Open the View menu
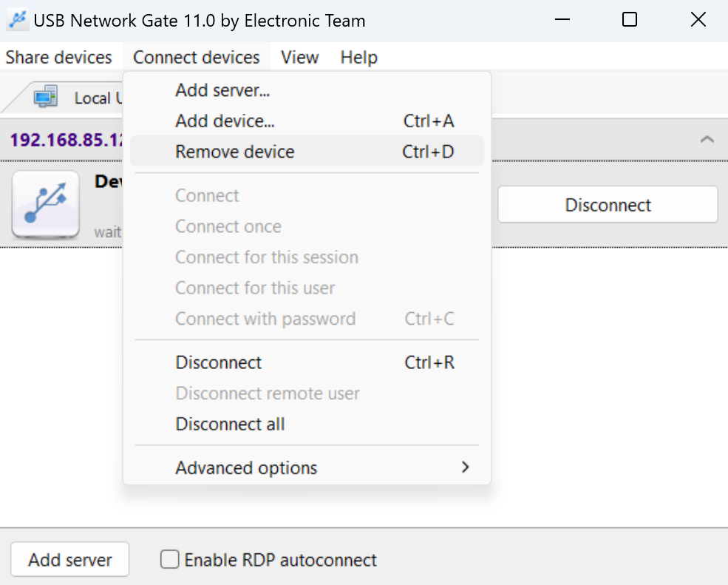This screenshot has width=728, height=585. coord(299,57)
